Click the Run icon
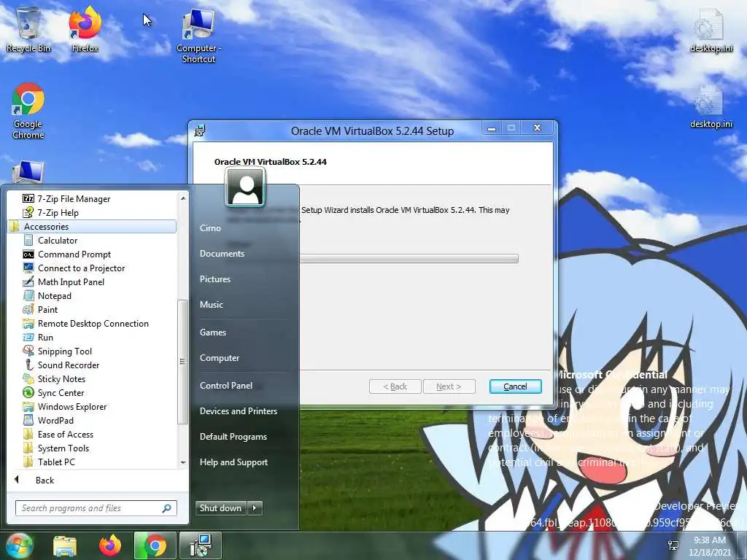The height and width of the screenshot is (560, 747). [x=28, y=337]
